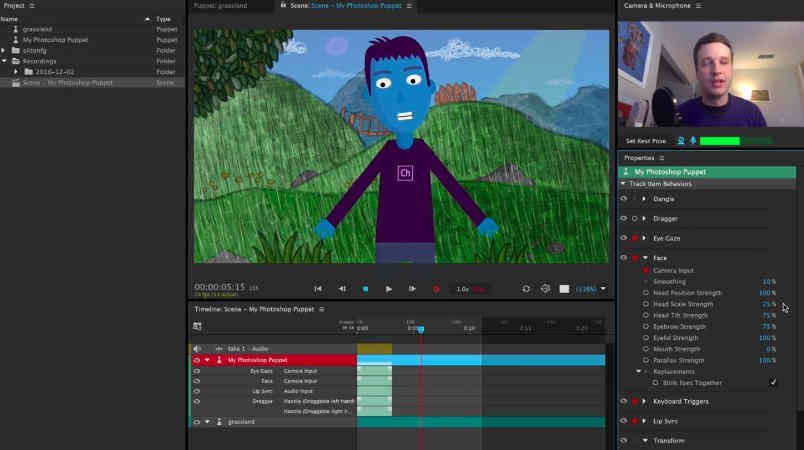The height and width of the screenshot is (450, 804).
Task: Open the Properties panel menu icon
Action: (x=661, y=158)
